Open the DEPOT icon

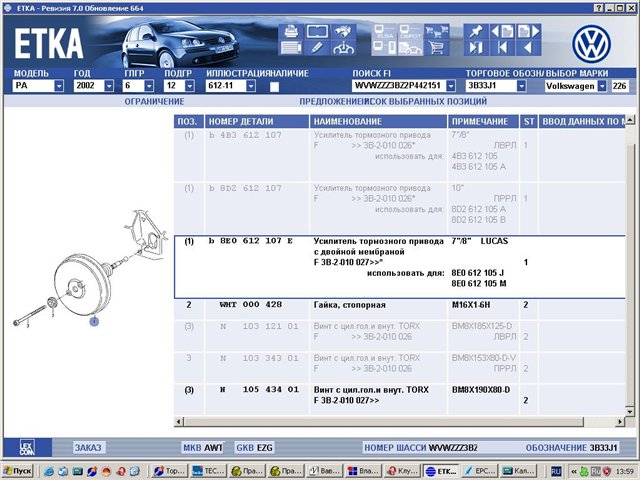point(410,31)
